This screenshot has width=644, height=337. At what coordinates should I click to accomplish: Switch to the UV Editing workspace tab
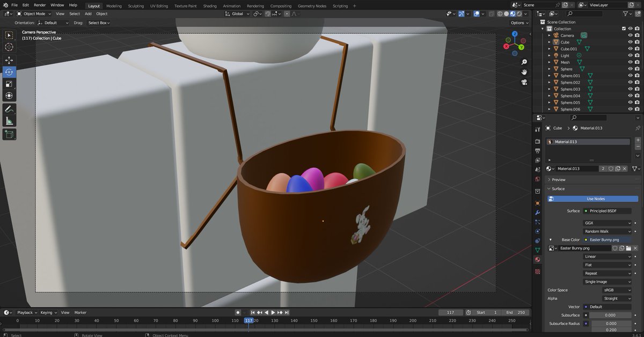click(159, 6)
